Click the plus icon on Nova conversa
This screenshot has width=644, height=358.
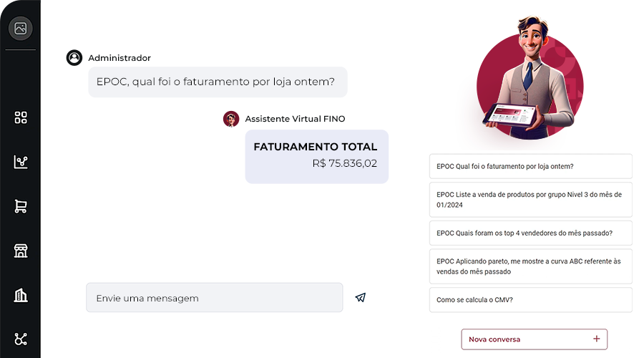click(x=596, y=339)
